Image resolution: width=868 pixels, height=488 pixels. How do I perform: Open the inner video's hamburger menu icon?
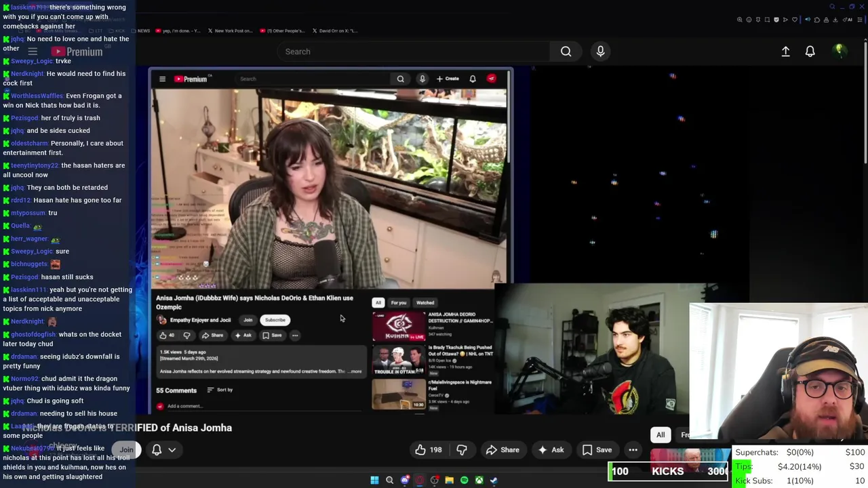[x=162, y=79]
